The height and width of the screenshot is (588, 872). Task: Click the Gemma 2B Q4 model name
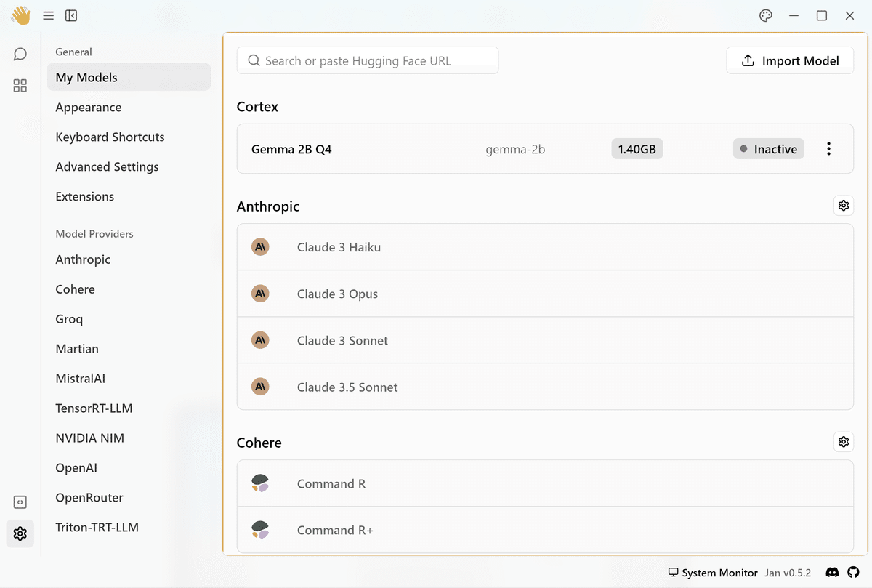[x=291, y=149]
